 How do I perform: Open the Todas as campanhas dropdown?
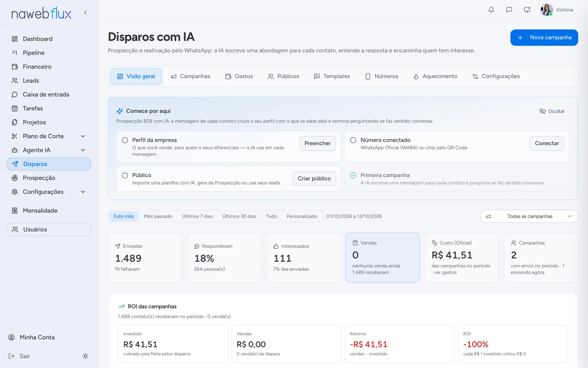tap(529, 216)
